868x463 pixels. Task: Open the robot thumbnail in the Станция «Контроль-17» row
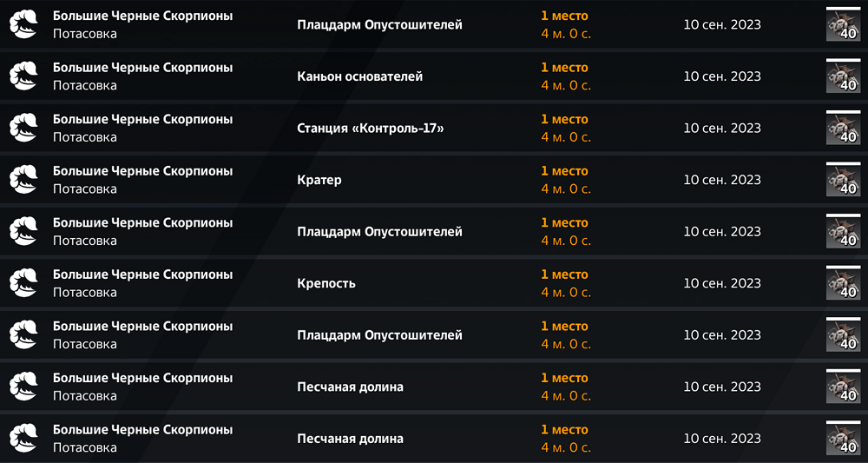point(841,128)
